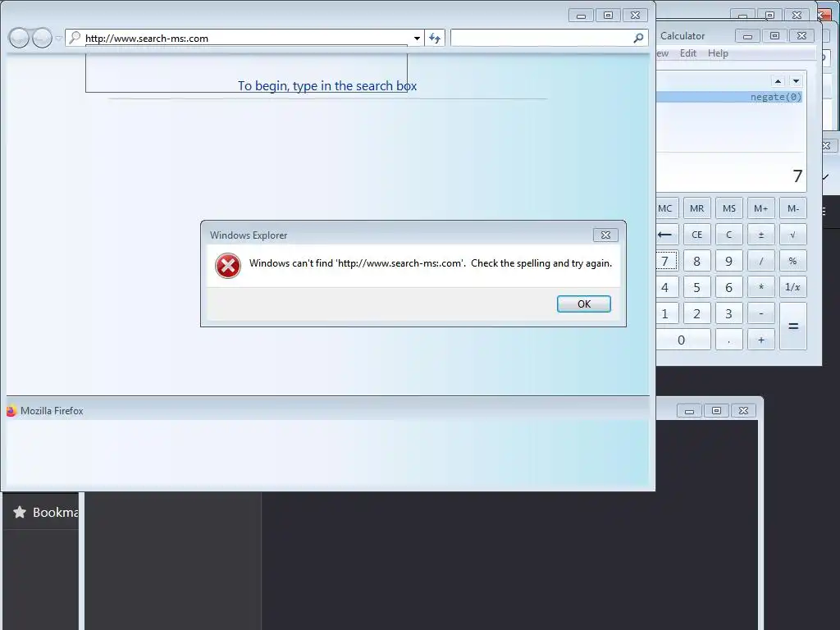Close the Calculator window
Screen dimensions: 840x630
(x=801, y=36)
